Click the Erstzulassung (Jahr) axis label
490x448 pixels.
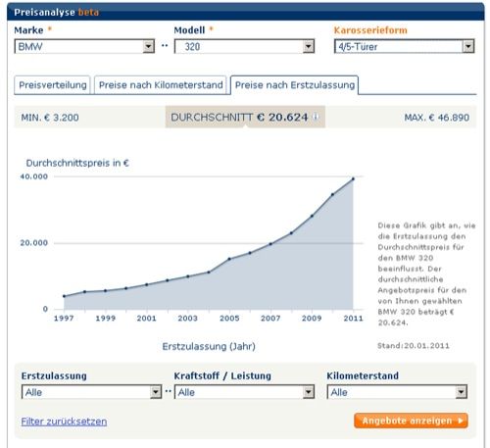click(x=209, y=346)
